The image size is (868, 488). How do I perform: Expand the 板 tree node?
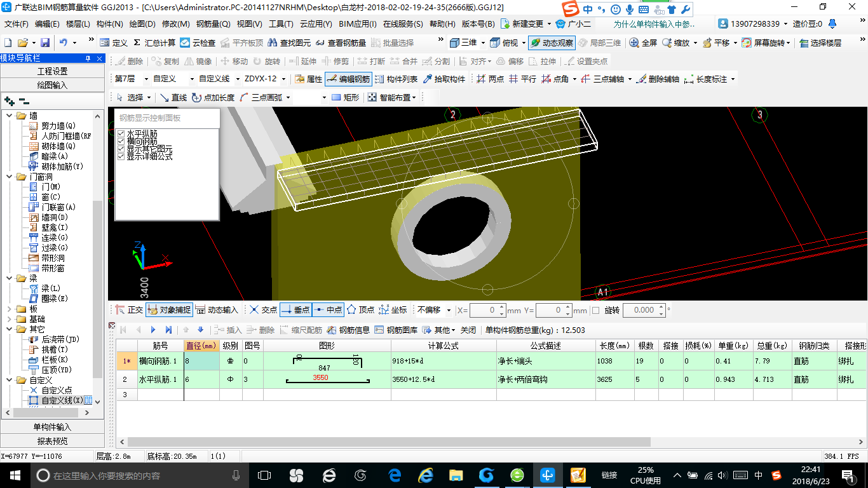point(9,309)
